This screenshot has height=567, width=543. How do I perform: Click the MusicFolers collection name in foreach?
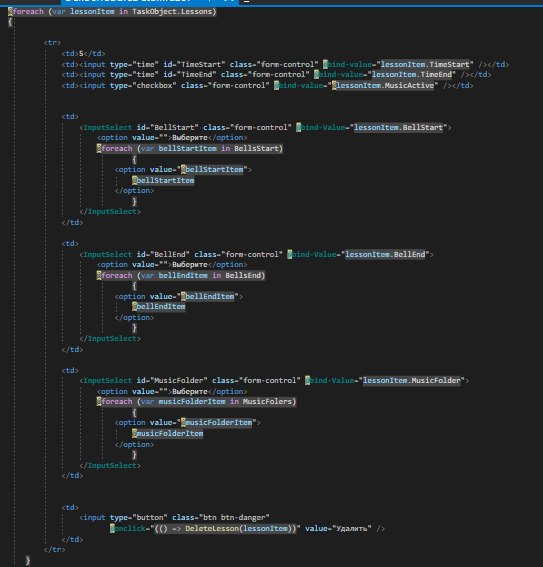pos(267,401)
